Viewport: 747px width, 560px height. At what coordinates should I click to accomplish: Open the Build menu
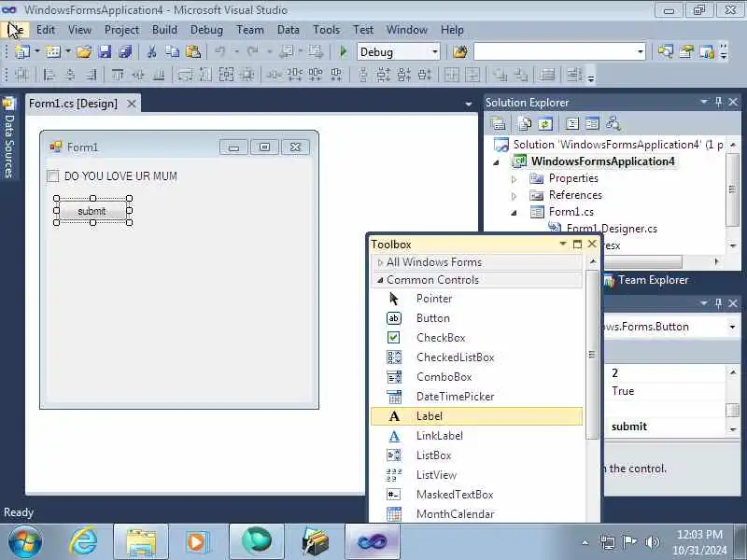pyautogui.click(x=164, y=30)
